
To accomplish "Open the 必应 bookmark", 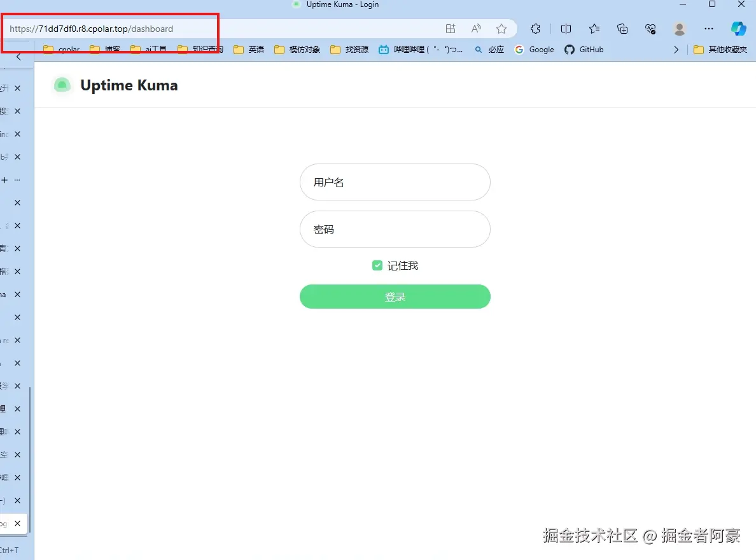I will click(x=489, y=50).
